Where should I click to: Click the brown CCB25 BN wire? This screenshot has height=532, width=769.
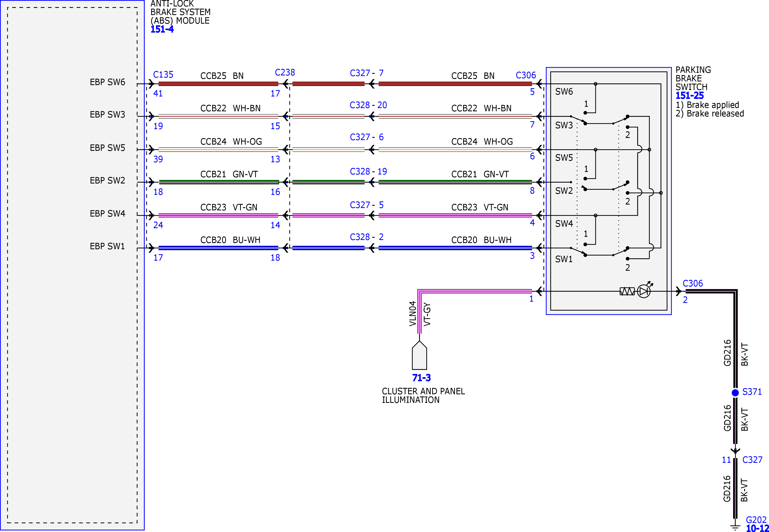218,84
